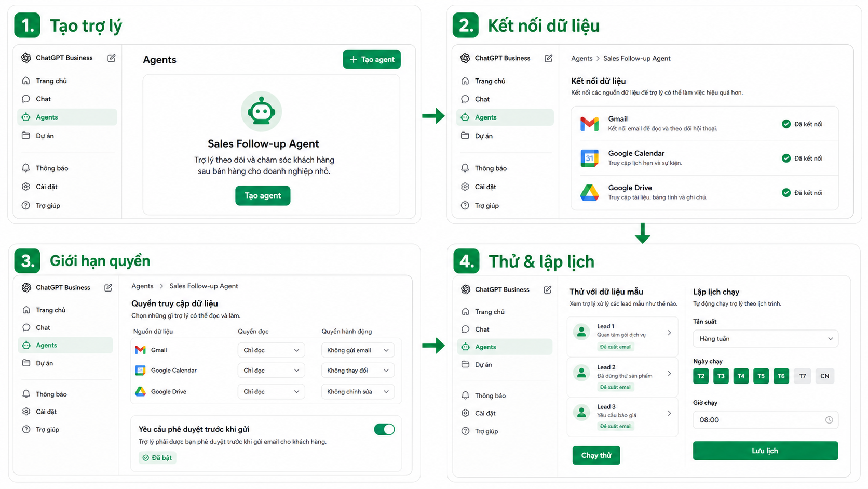This screenshot has width=868, height=489.
Task: Toggle the T5 day chip under Ngày chạy
Action: coord(761,376)
